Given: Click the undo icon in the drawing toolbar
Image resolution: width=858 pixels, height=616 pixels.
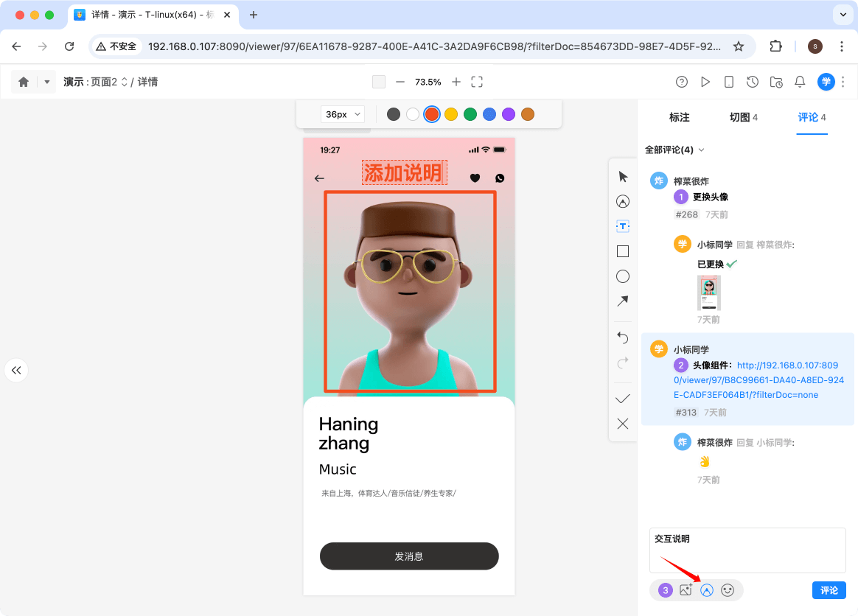Looking at the screenshot, I should point(622,337).
